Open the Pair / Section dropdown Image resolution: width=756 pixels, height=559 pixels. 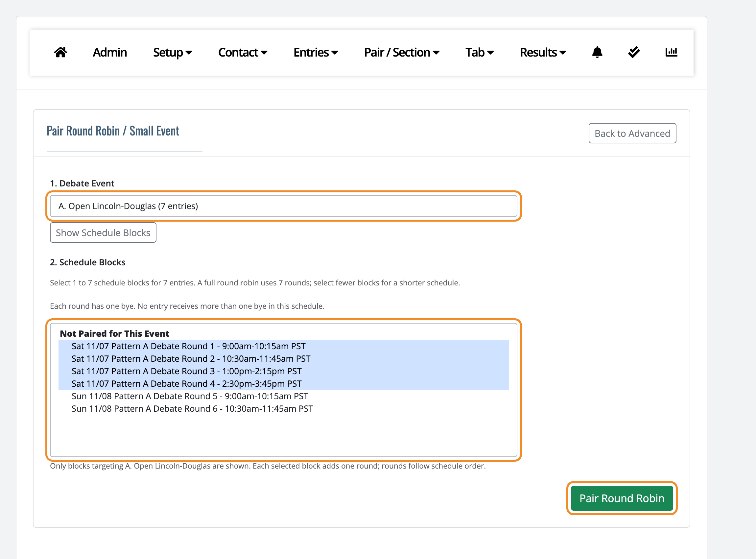402,53
